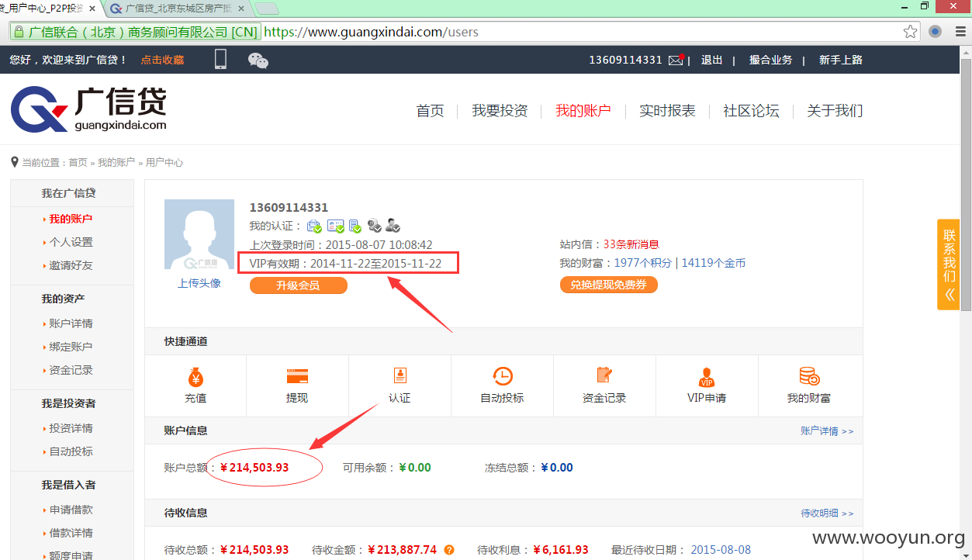
Task: Click 点击收藏 link in top bar
Action: click(x=162, y=60)
